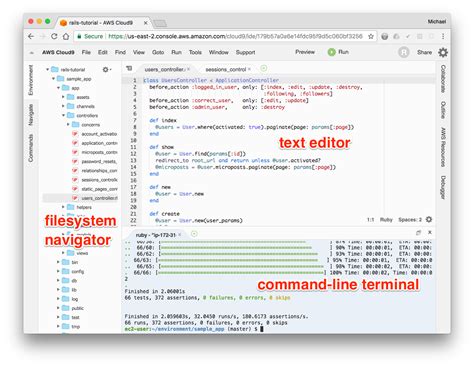The image size is (474, 367).
Task: Open the Support menu
Action: click(245, 52)
